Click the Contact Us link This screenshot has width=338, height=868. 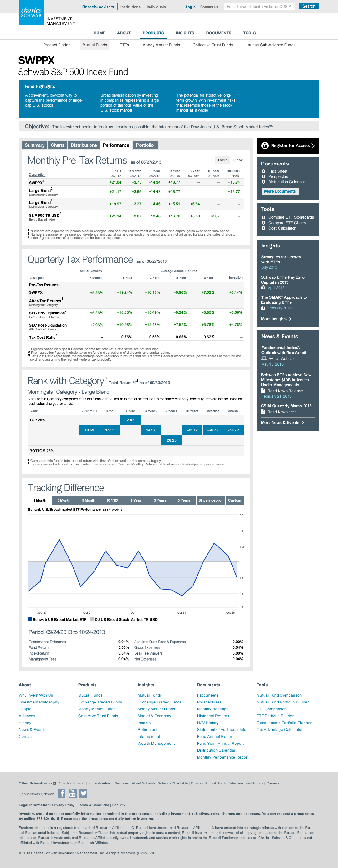coord(209,7)
